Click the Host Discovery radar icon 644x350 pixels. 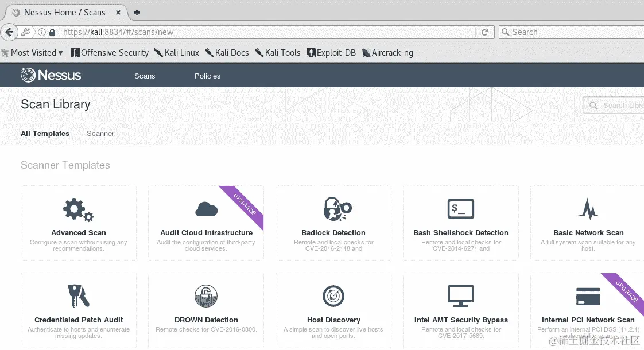tap(333, 295)
